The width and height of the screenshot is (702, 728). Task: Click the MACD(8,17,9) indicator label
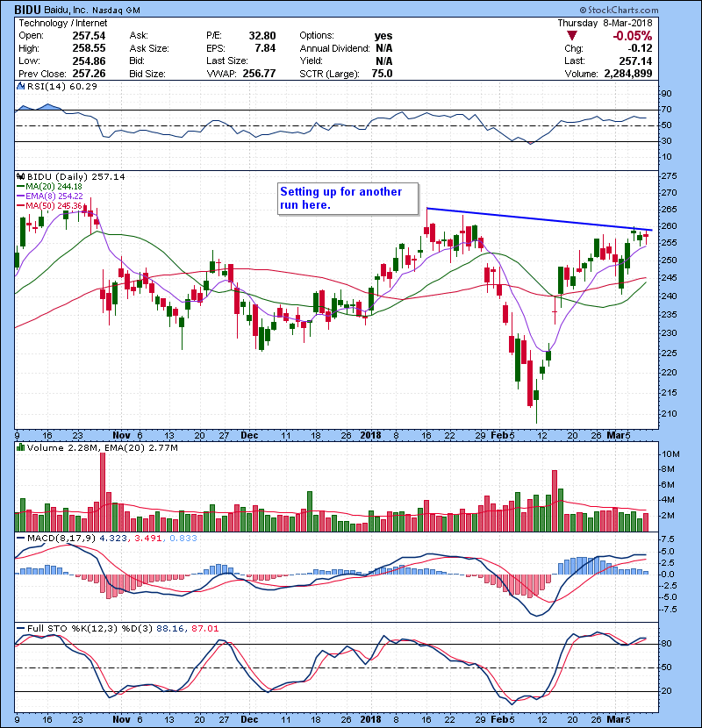61,539
